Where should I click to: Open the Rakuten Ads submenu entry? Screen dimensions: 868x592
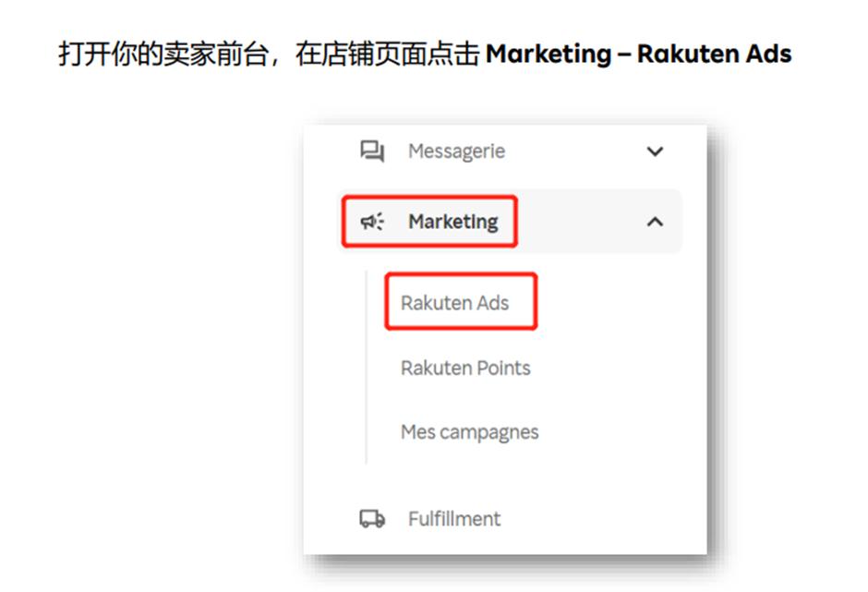pos(454,303)
